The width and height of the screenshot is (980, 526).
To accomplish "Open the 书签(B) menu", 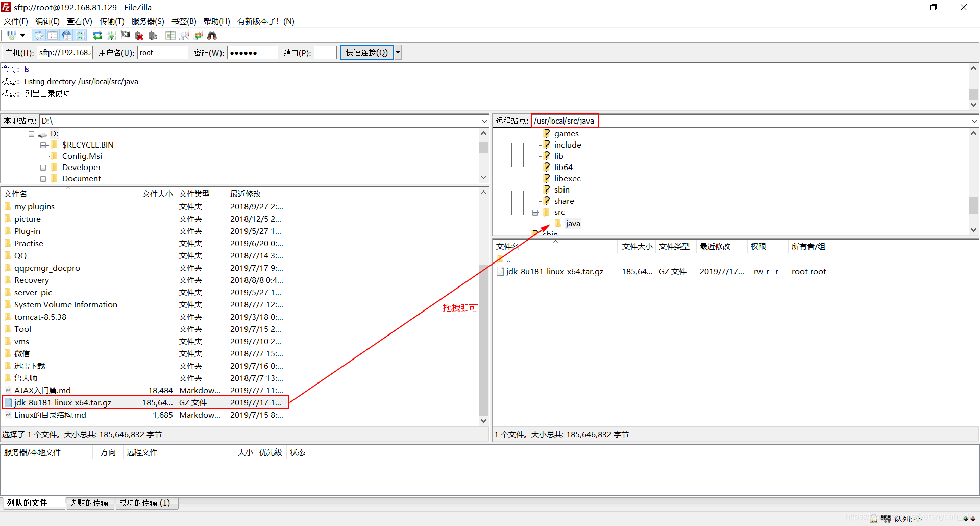I will point(184,21).
